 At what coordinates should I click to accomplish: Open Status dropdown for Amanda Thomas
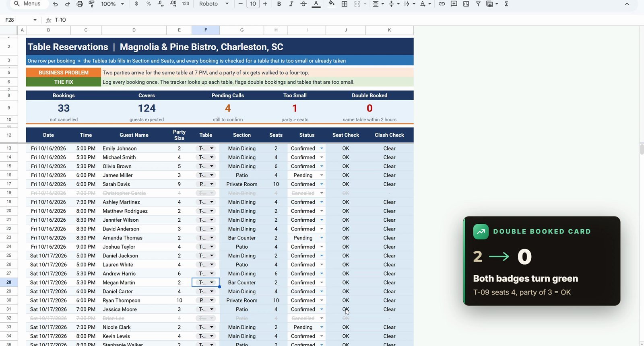click(x=322, y=238)
